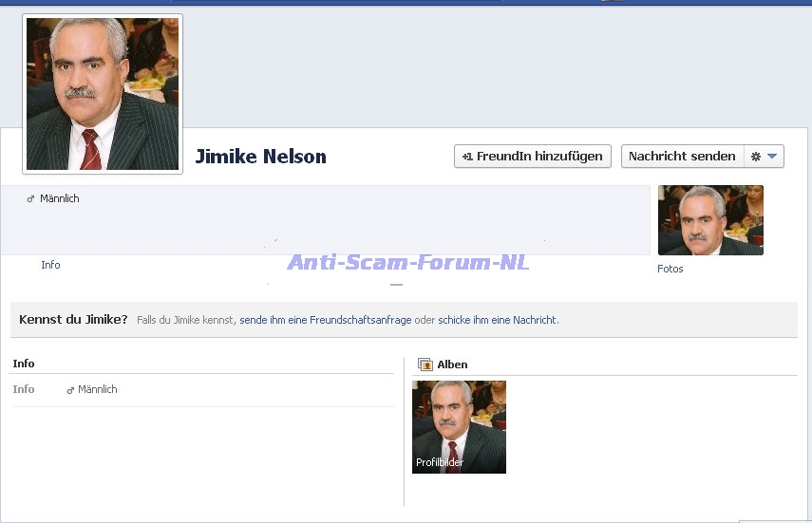Open the Fotos preview thumbnail
Image resolution: width=812 pixels, height=523 pixels.
pos(710,220)
